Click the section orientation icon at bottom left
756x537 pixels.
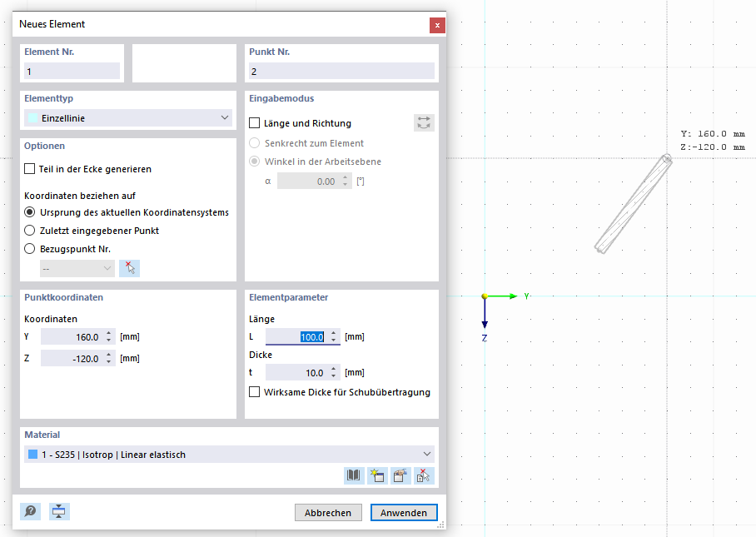58,511
